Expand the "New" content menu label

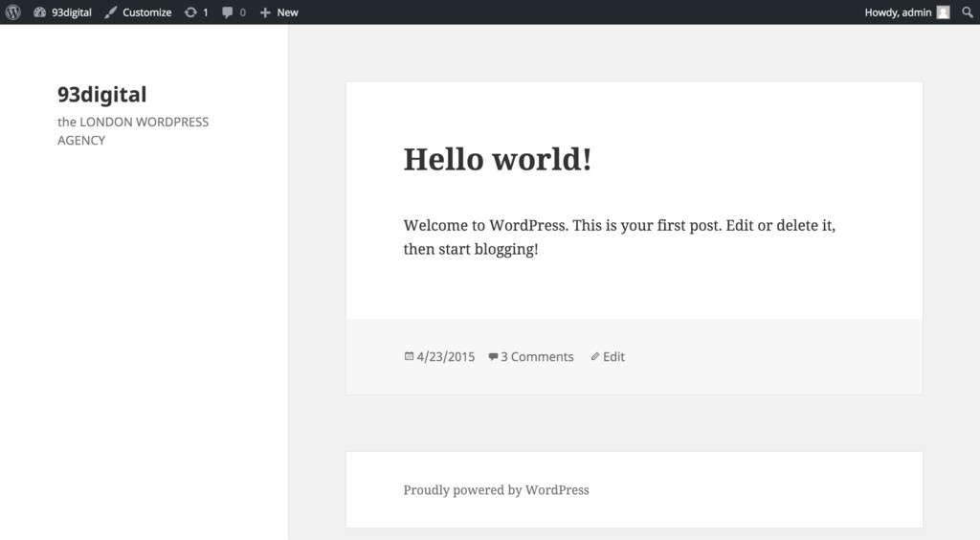point(287,12)
